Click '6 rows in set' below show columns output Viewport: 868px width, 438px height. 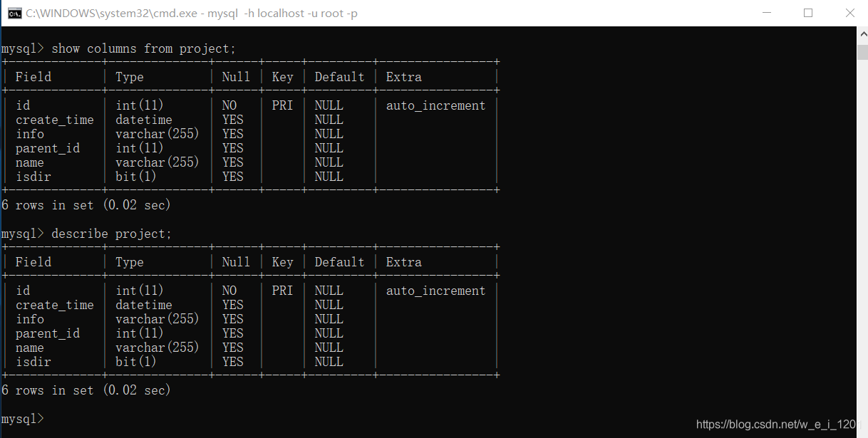pos(48,205)
